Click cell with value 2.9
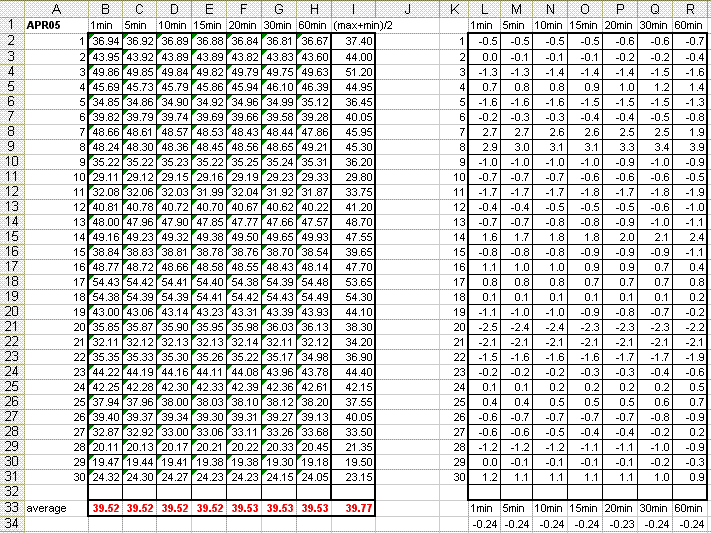The width and height of the screenshot is (711, 533). pyautogui.click(x=484, y=147)
